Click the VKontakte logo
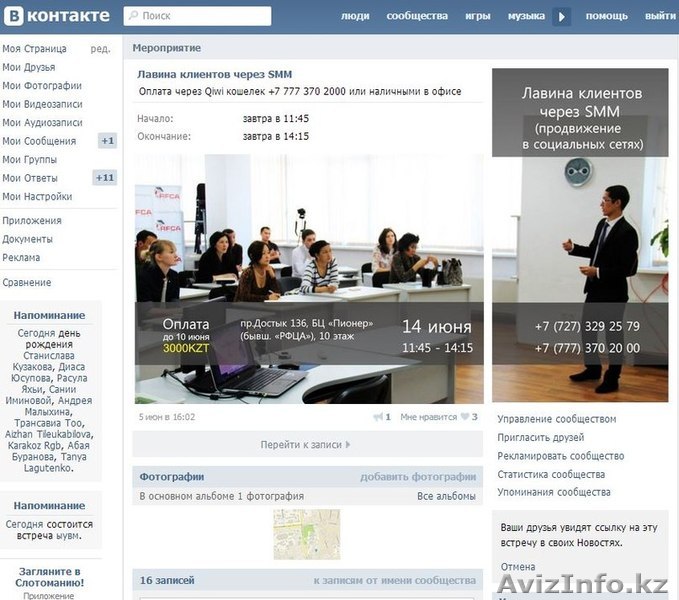 (x=57, y=16)
